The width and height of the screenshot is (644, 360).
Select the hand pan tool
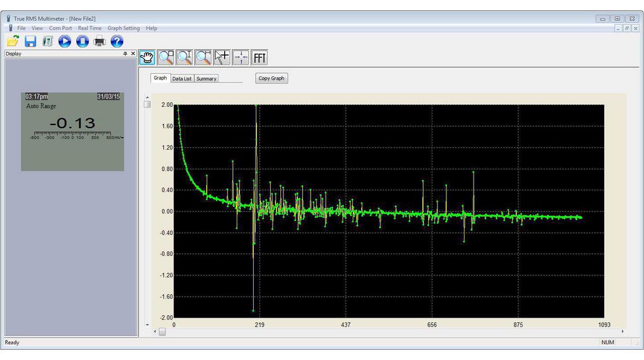pyautogui.click(x=147, y=57)
